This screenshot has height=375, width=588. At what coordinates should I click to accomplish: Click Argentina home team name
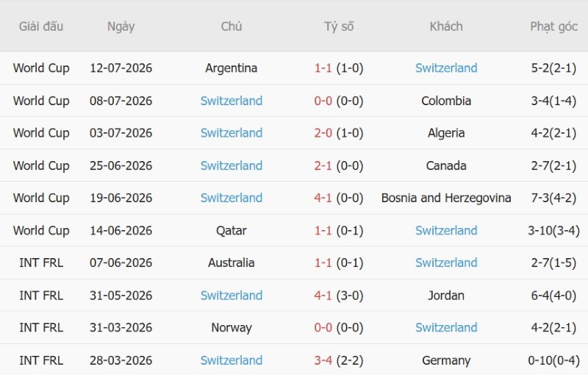232,68
